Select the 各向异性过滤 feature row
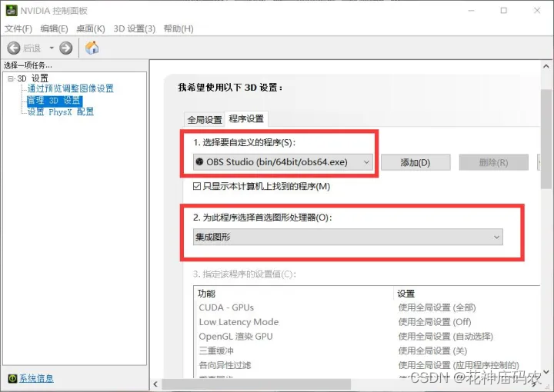Viewport: 554px width, 392px height. [x=225, y=365]
